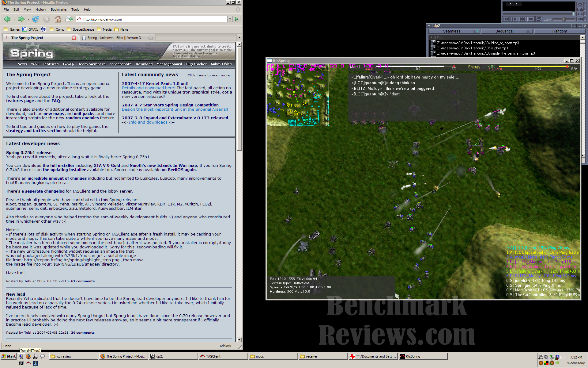Expand the Media bookmarks folder
Viewport: 588px width, 368px height.
pyautogui.click(x=104, y=29)
